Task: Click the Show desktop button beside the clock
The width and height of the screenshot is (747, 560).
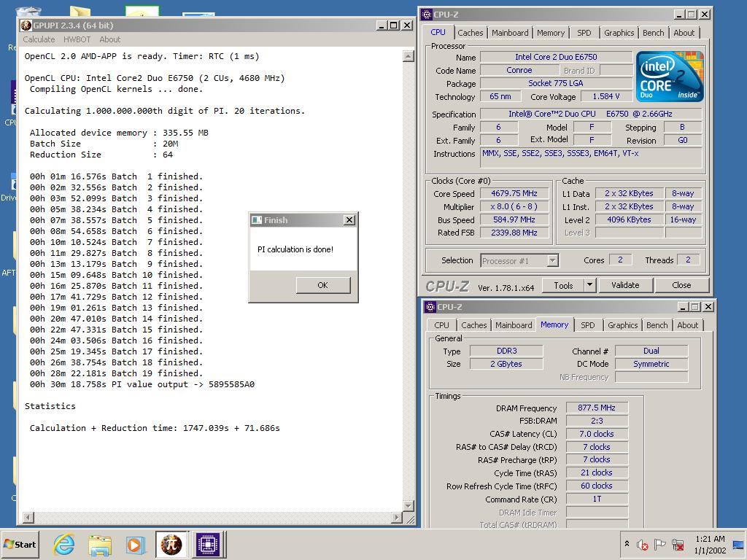Action: (739, 544)
